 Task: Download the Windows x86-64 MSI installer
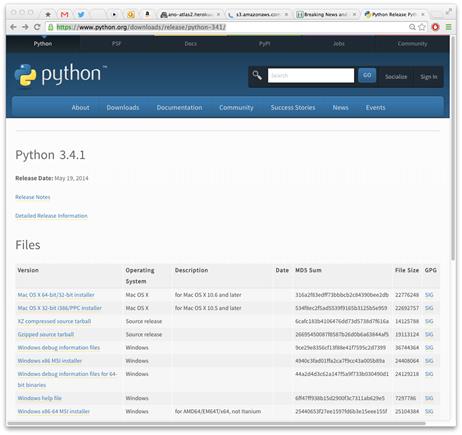(x=54, y=411)
